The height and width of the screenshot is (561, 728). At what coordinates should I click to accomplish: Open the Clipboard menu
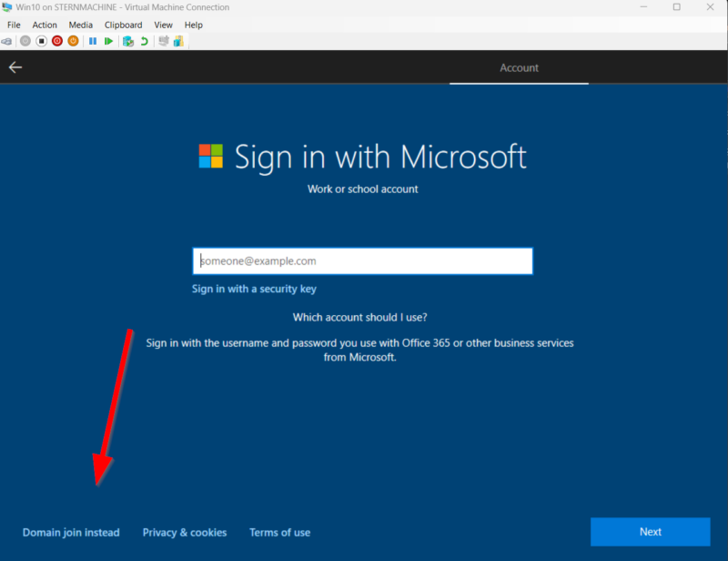[x=124, y=25]
